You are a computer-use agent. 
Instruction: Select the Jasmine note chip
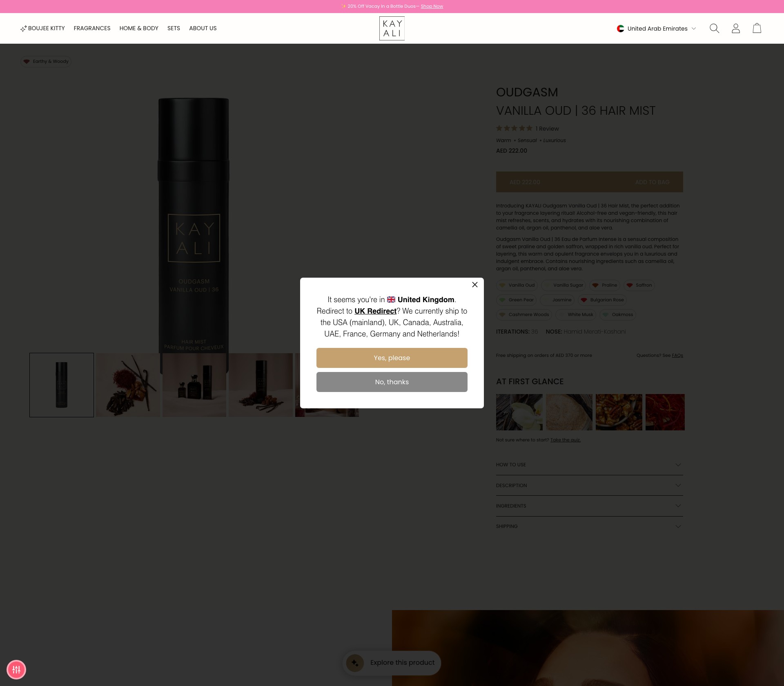(x=557, y=300)
